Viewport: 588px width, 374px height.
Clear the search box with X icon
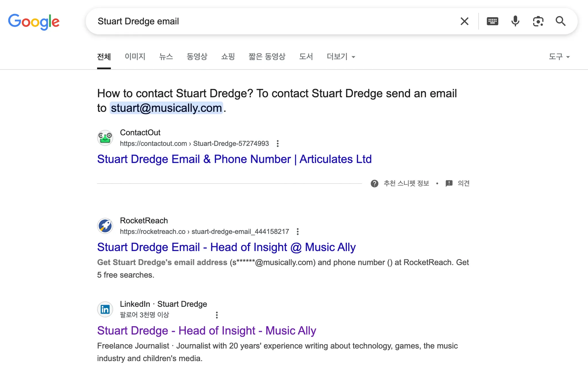click(464, 21)
